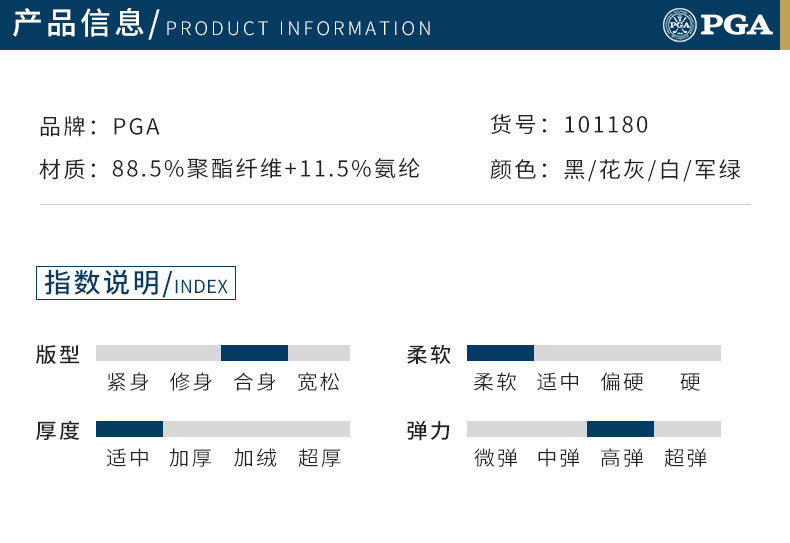Click the highlighted 柔软 softness bar segment
The image size is (790, 543).
pyautogui.click(x=500, y=353)
